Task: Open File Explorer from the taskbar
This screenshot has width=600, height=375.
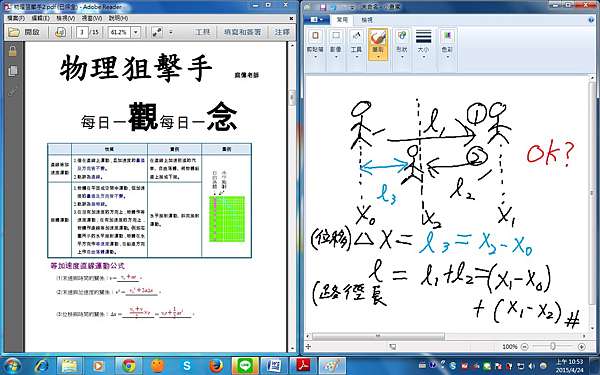Action: coord(69,366)
